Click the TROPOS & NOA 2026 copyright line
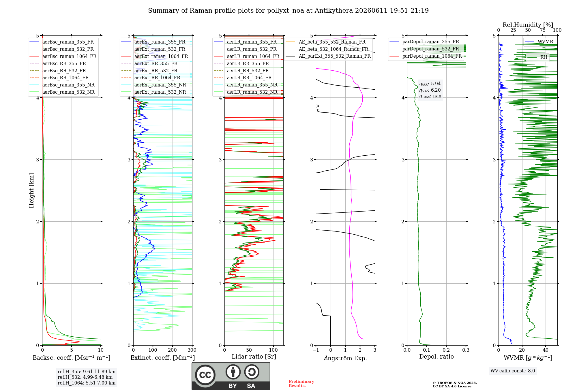The width and height of the screenshot is (577, 392). (x=455, y=383)
